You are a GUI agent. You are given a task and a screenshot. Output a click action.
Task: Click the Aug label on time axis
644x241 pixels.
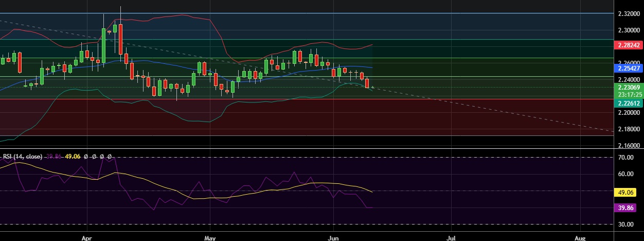point(580,238)
